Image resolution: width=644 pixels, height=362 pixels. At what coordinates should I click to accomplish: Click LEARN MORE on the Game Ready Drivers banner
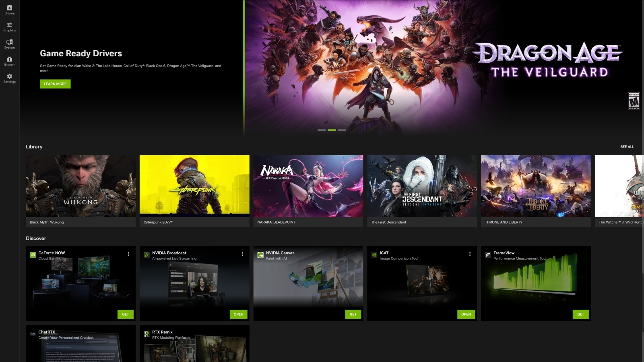[55, 84]
